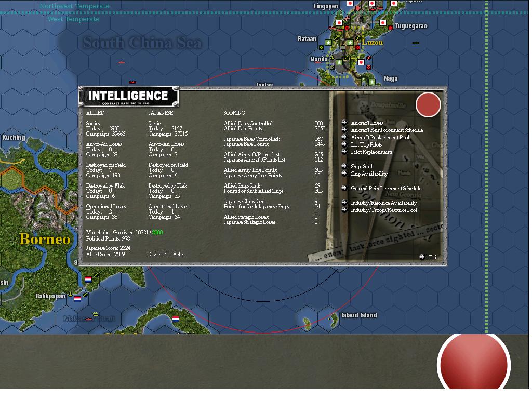This screenshot has width=532, height=399.
Task: Open the Ships Sunk list
Action: pos(362,166)
